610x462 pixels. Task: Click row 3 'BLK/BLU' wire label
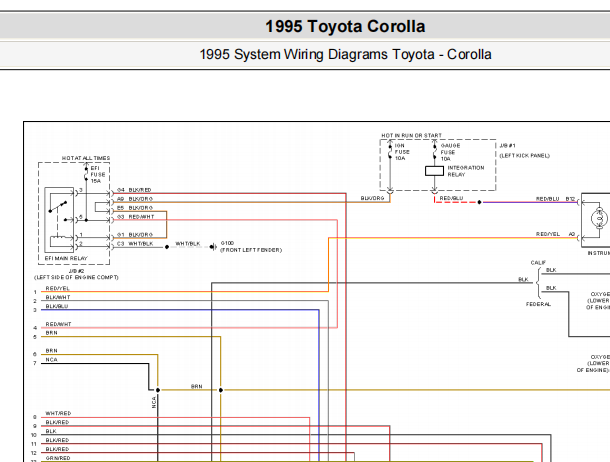point(57,306)
